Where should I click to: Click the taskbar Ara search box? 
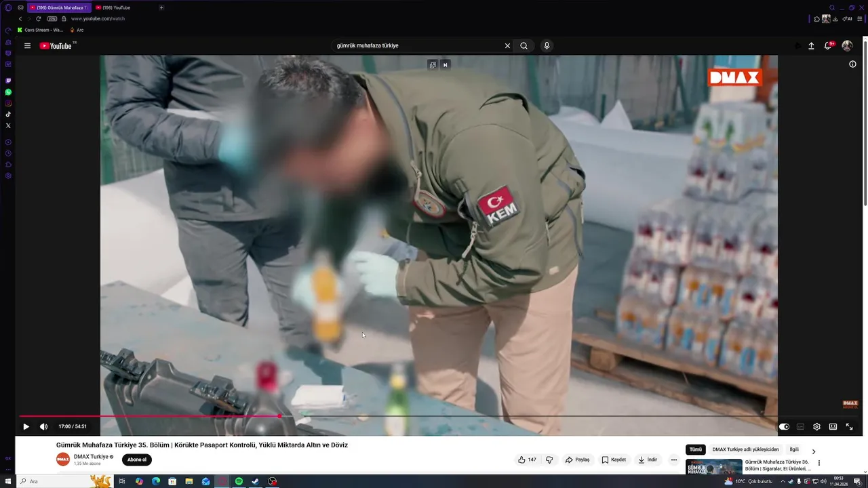64,481
